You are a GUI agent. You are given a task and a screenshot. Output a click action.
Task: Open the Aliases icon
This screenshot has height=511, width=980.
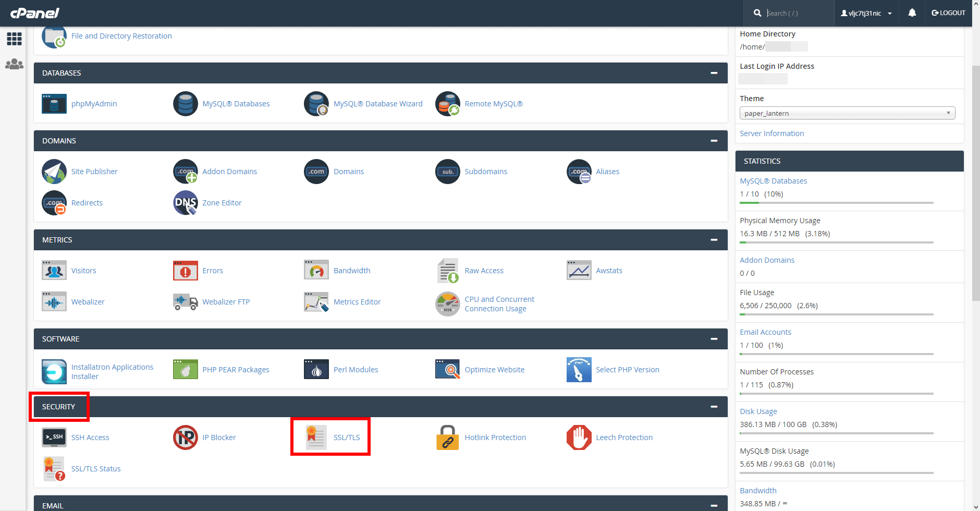[579, 172]
